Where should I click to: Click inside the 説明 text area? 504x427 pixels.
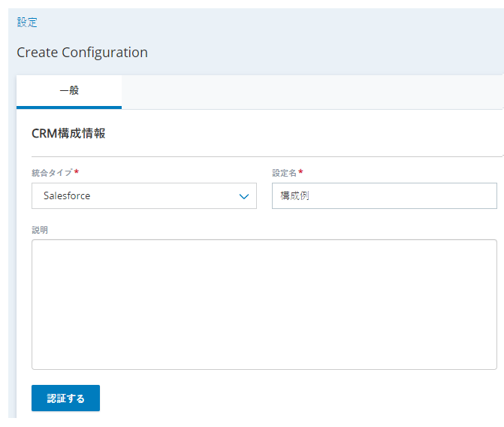coord(264,304)
